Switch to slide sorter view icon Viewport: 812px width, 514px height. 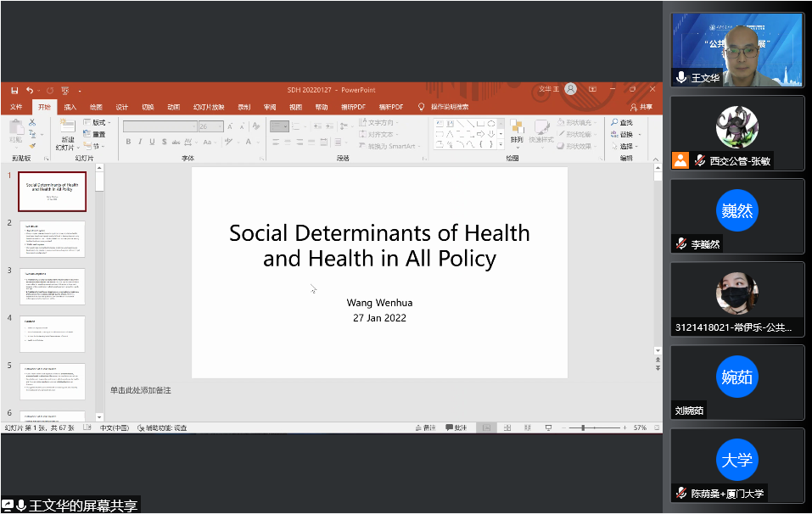point(505,427)
